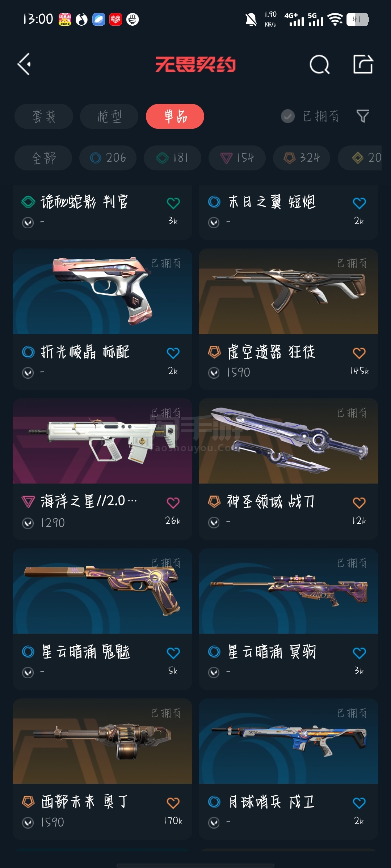391x868 pixels.
Task: Switch to the 枪型 tab
Action: pos(109,116)
